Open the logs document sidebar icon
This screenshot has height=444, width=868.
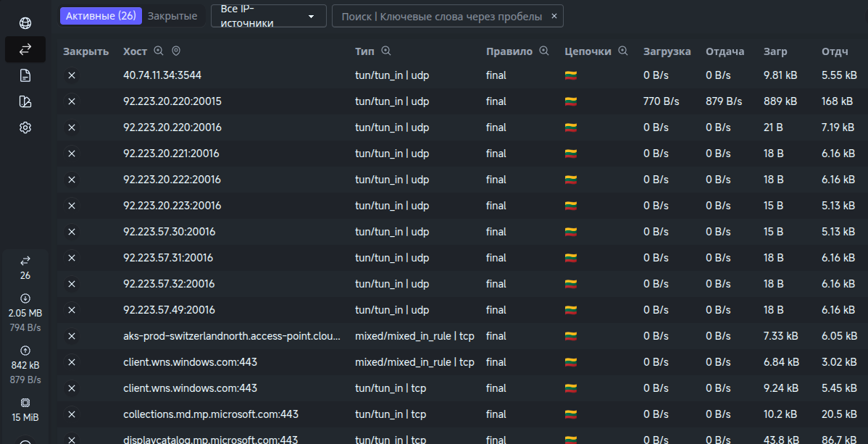coord(25,75)
